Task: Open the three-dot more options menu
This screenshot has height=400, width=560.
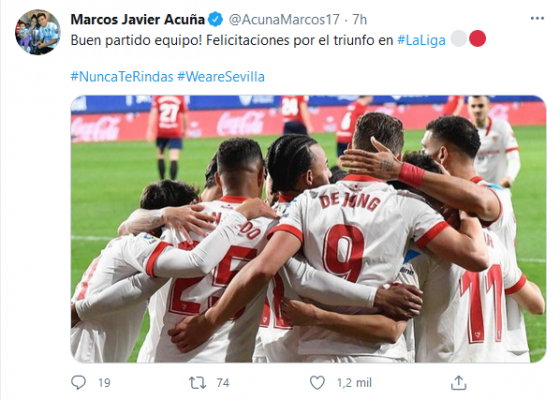Action: pyautogui.click(x=537, y=19)
